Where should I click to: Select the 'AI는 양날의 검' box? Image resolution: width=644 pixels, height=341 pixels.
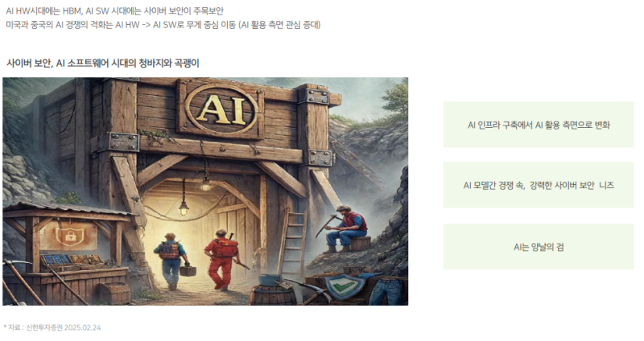pyautogui.click(x=538, y=247)
